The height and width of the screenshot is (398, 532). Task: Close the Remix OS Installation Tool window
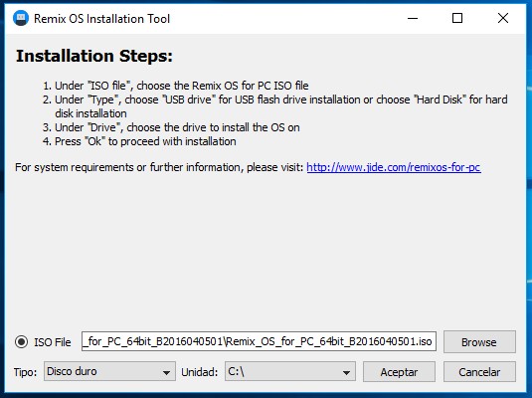pyautogui.click(x=503, y=18)
